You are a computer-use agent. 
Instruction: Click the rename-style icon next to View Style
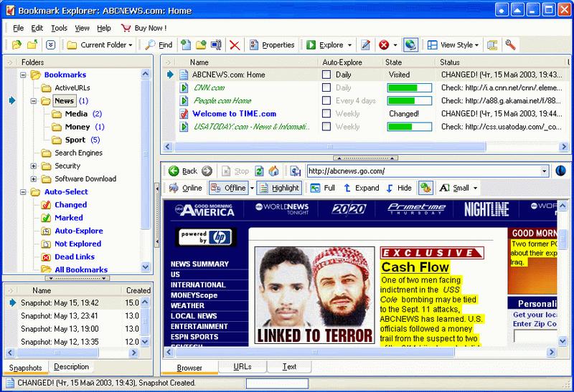(492, 45)
